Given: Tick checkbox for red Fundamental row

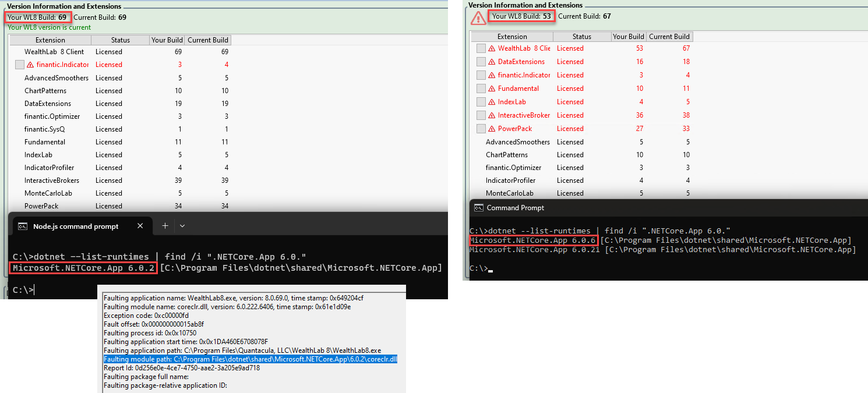Looking at the screenshot, I should click(x=481, y=88).
